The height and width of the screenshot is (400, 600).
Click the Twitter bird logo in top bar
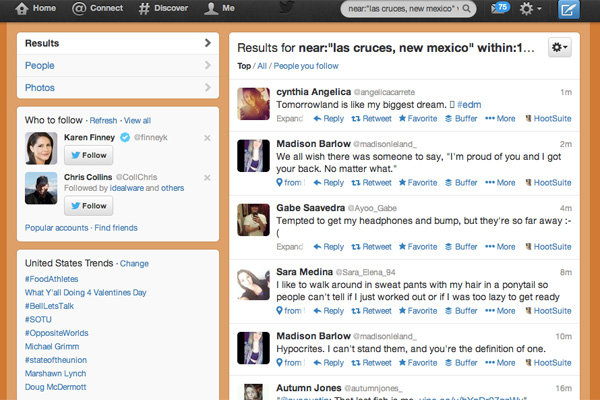point(287,7)
